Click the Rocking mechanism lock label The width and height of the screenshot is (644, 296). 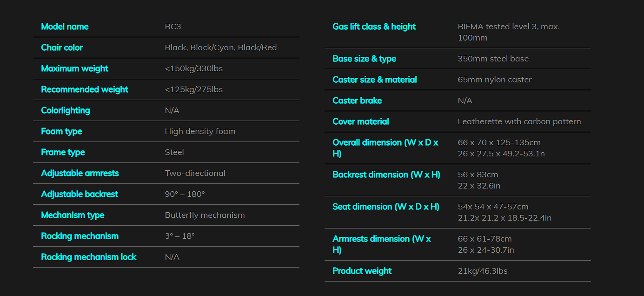tap(89, 257)
